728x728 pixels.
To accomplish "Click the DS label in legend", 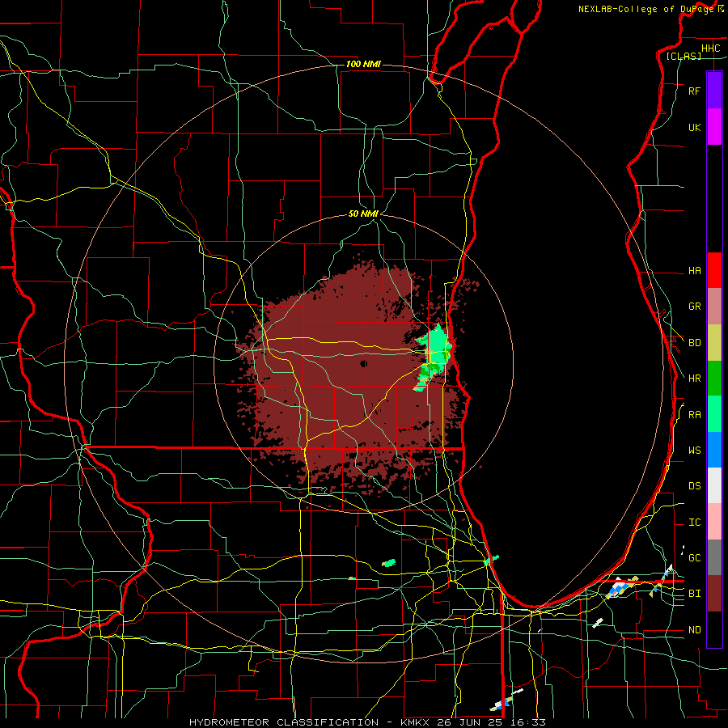I will pos(694,486).
